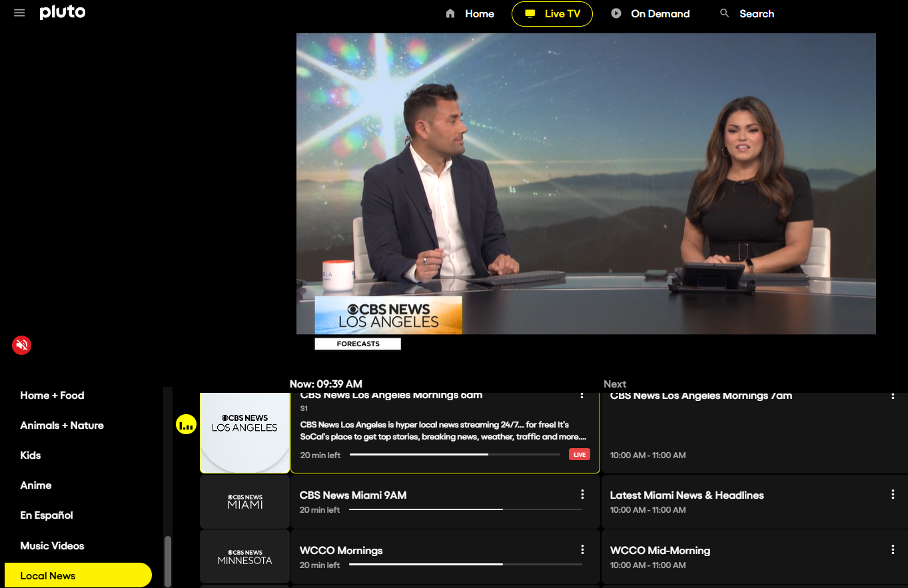
Task: Click the live video player
Action: click(x=586, y=184)
